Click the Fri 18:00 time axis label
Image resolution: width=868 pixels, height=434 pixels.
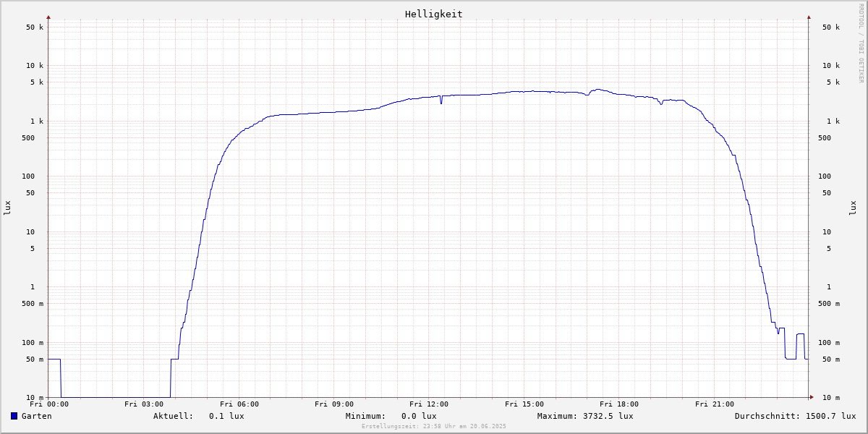619,404
